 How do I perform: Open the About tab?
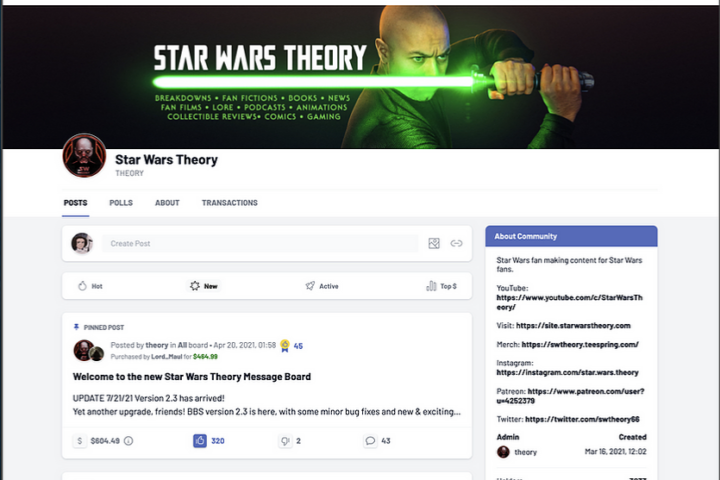[167, 203]
